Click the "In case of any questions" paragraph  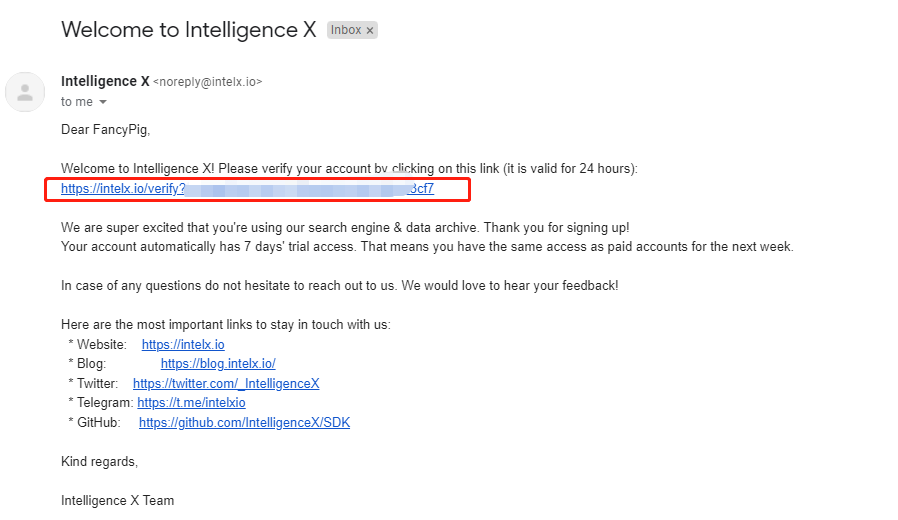click(x=339, y=286)
